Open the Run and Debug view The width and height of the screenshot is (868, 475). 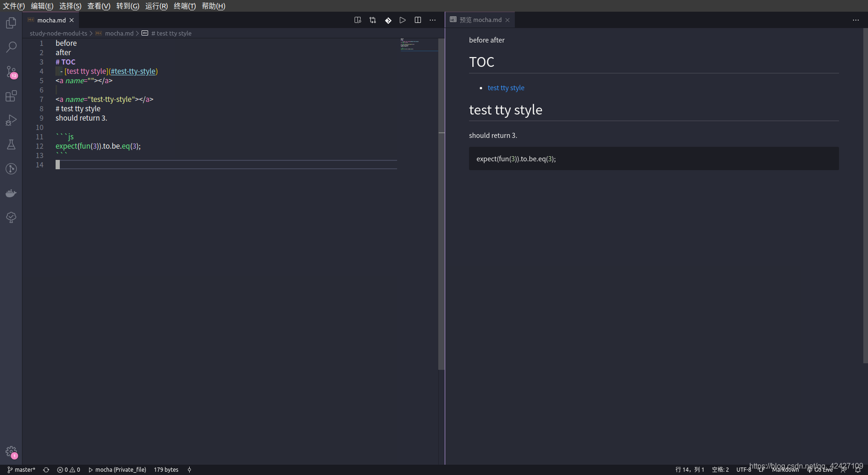[x=11, y=120]
